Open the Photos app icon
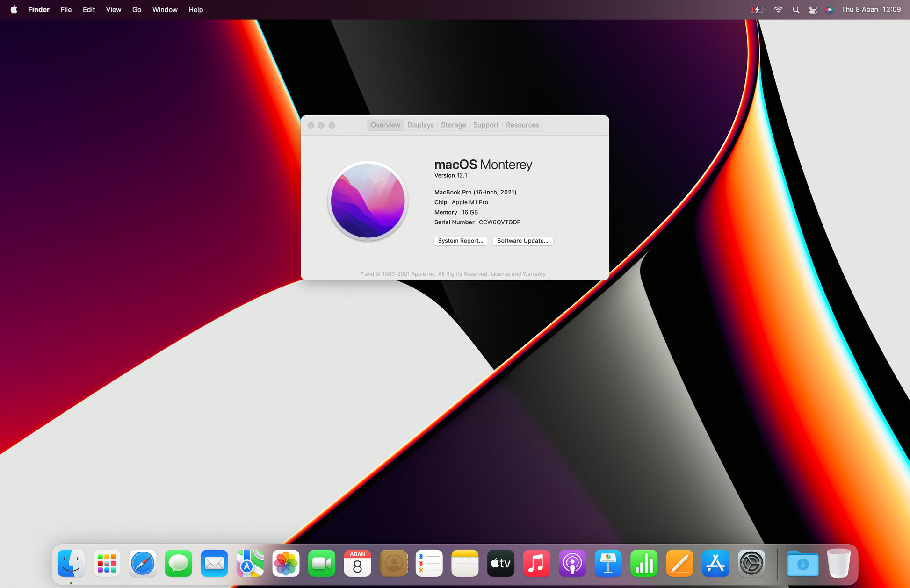 click(x=286, y=564)
